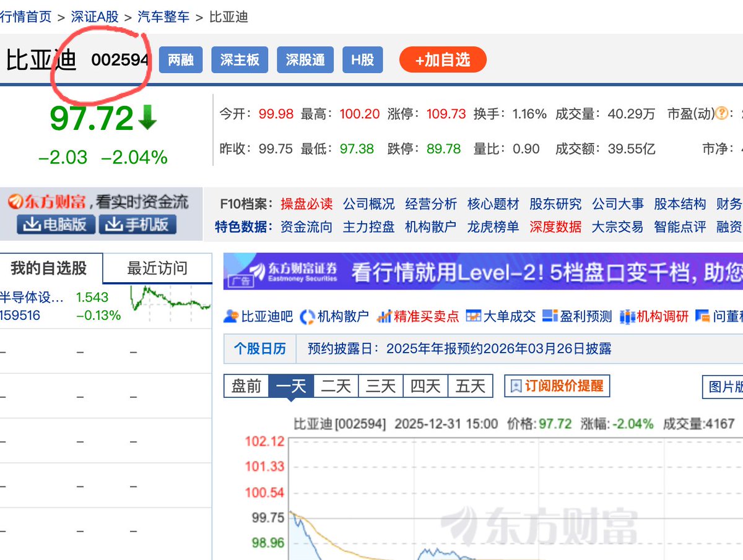Navigate to 汽车整车 via breadcrumb
The height and width of the screenshot is (560, 743).
coord(163,17)
